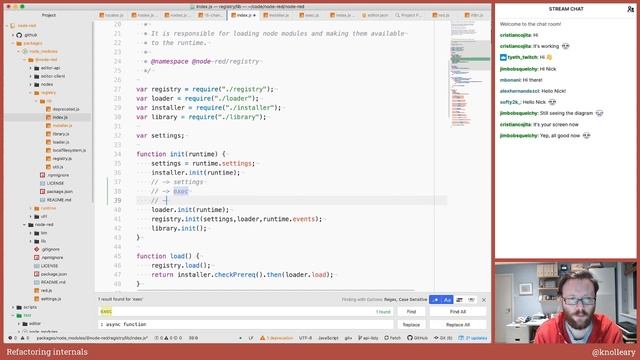Select index.js in the project tree
The width and height of the screenshot is (640, 360).
tap(60, 117)
